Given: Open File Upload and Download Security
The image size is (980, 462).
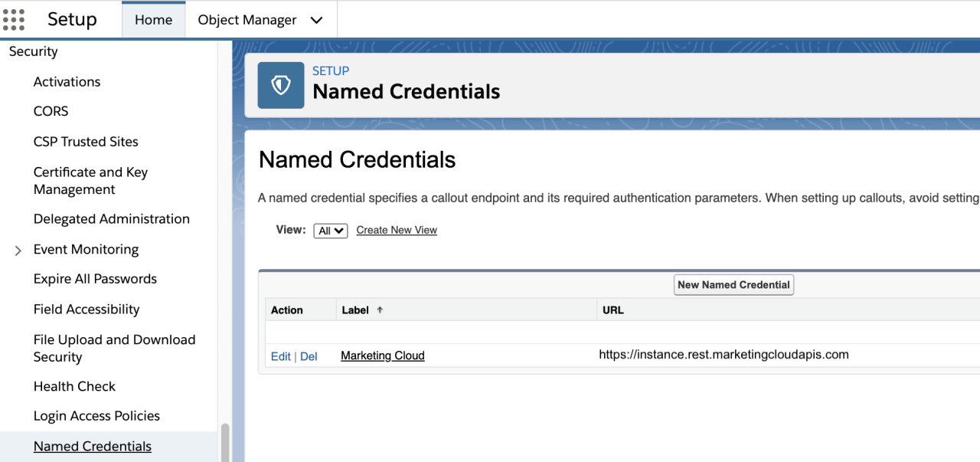Looking at the screenshot, I should coord(115,348).
